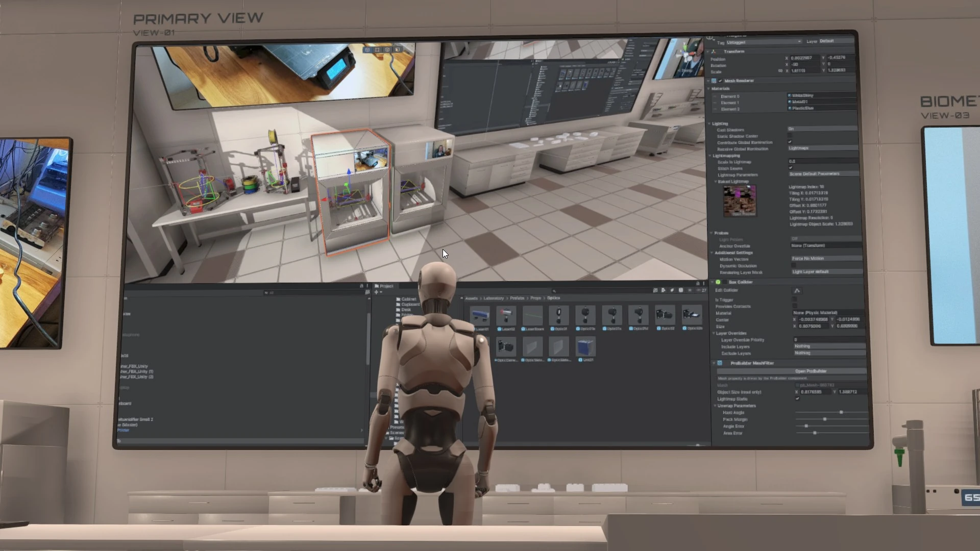Click the Open ProBuilder button
Image resolution: width=980 pixels, height=551 pixels.
point(811,371)
